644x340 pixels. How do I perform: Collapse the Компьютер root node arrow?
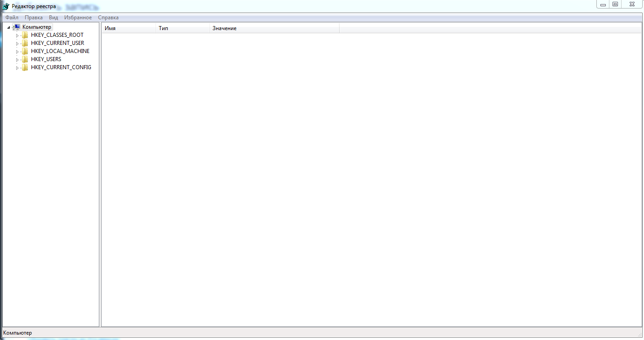(x=9, y=27)
